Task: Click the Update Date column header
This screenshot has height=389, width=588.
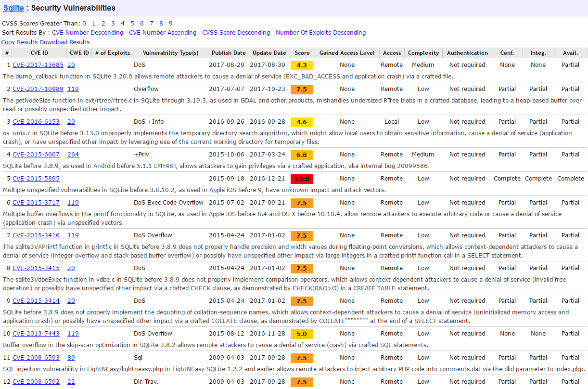Action: pos(269,53)
